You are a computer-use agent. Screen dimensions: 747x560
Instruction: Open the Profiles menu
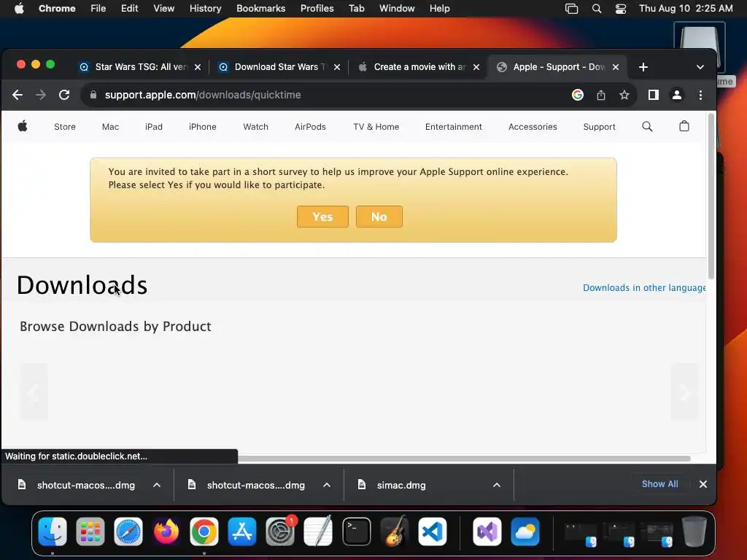tap(317, 9)
